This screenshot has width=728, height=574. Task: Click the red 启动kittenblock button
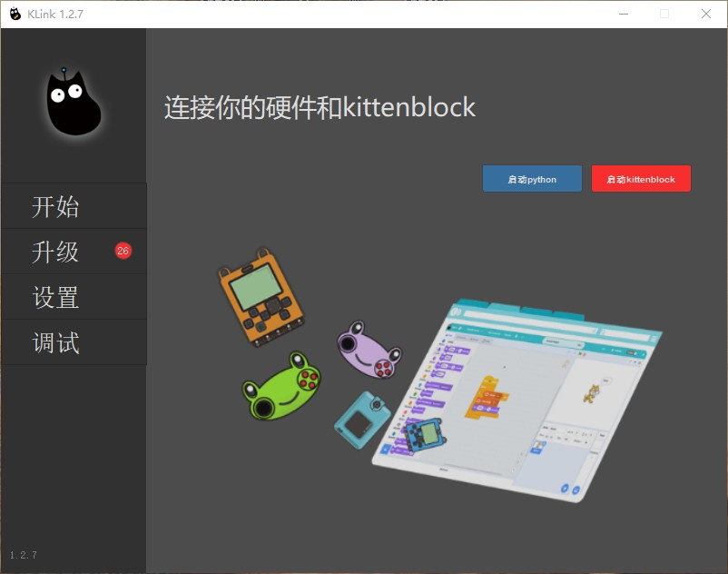coord(641,179)
